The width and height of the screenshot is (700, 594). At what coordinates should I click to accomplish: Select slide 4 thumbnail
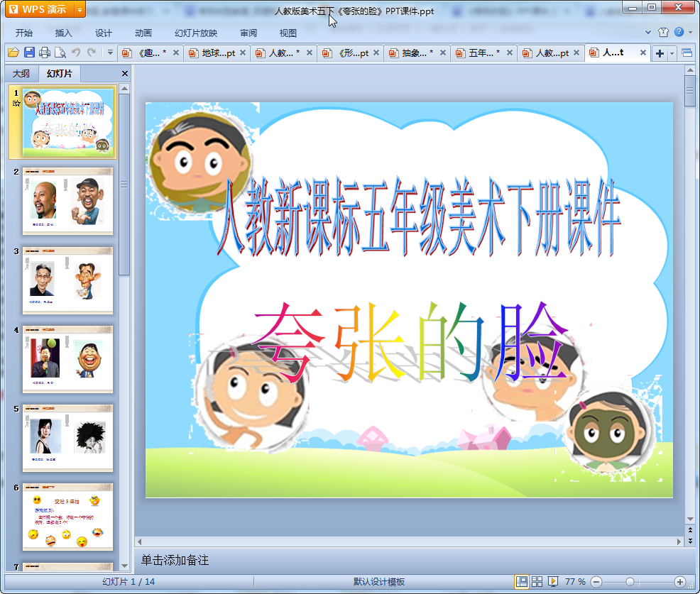(68, 359)
